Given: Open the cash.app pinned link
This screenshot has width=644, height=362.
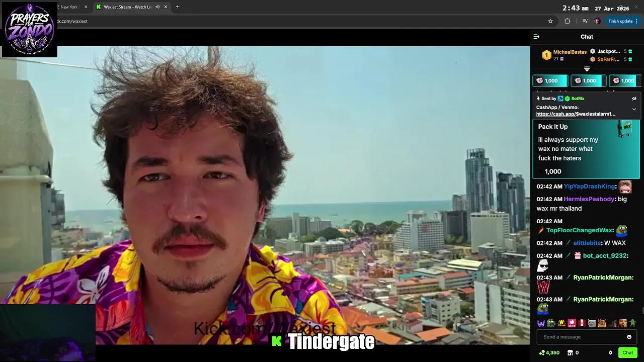Looking at the screenshot, I should (x=576, y=114).
